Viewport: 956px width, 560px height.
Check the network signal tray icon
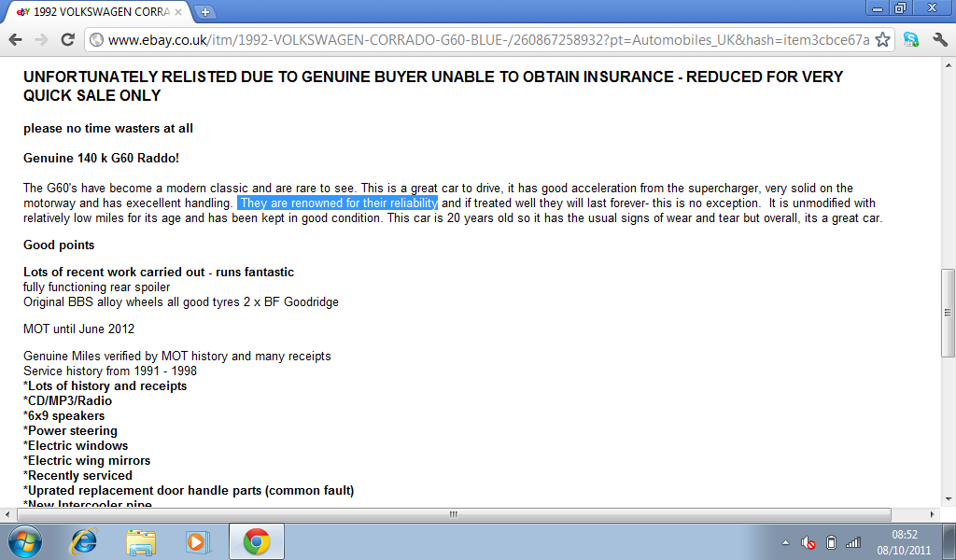point(852,542)
